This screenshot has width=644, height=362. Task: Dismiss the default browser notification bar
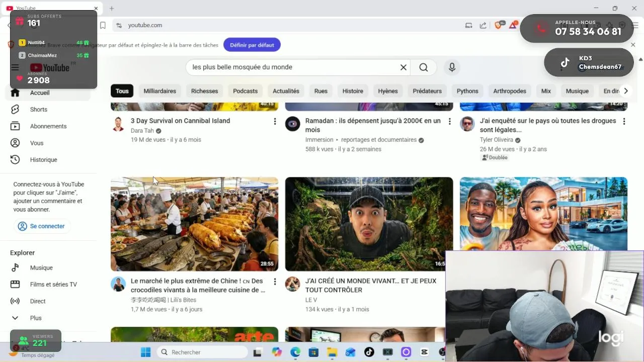click(633, 45)
